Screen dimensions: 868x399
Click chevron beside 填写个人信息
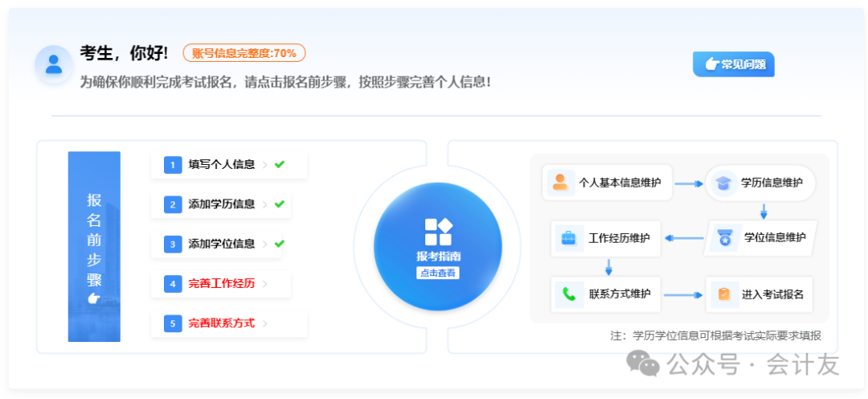264,165
